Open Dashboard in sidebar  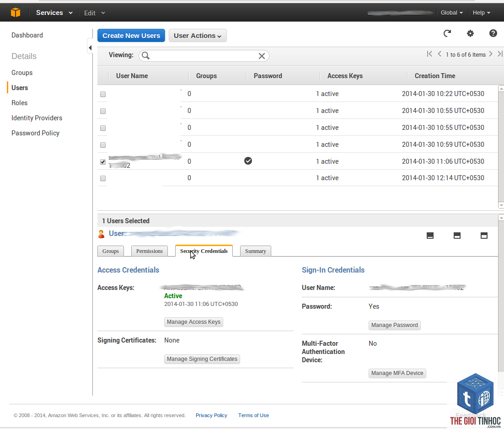click(27, 35)
